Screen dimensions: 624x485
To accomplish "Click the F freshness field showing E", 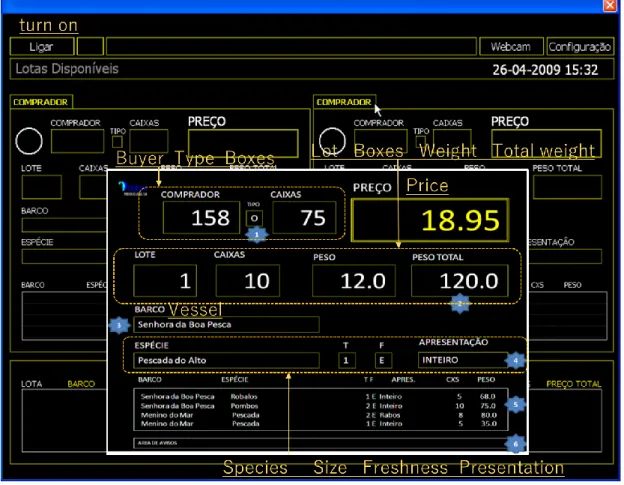I will (x=384, y=362).
